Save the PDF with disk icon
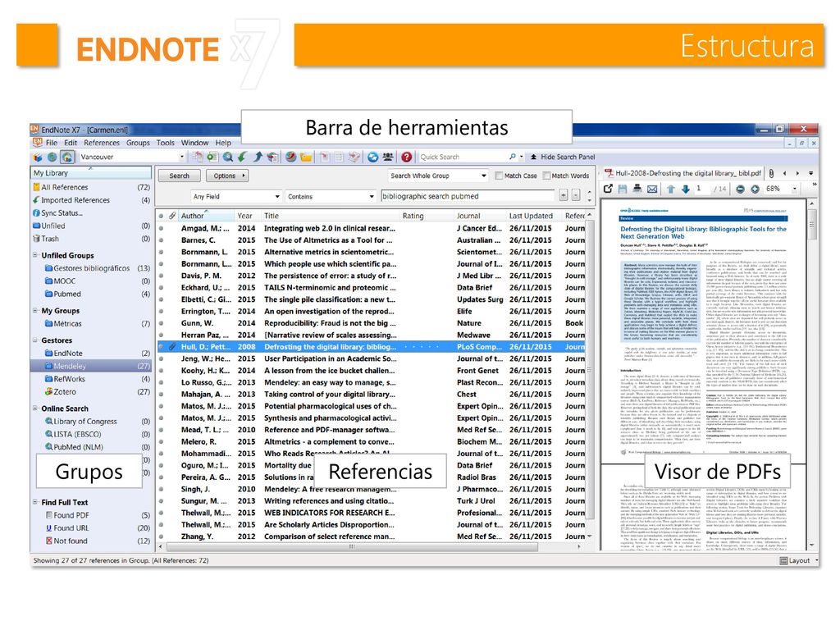This screenshot has height=630, width=840. pyautogui.click(x=623, y=189)
